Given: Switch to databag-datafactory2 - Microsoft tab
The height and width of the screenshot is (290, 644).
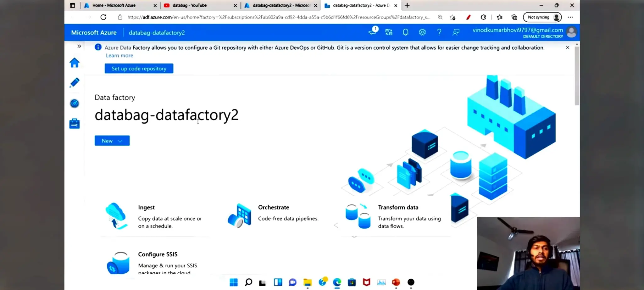Looking at the screenshot, I should [x=281, y=5].
